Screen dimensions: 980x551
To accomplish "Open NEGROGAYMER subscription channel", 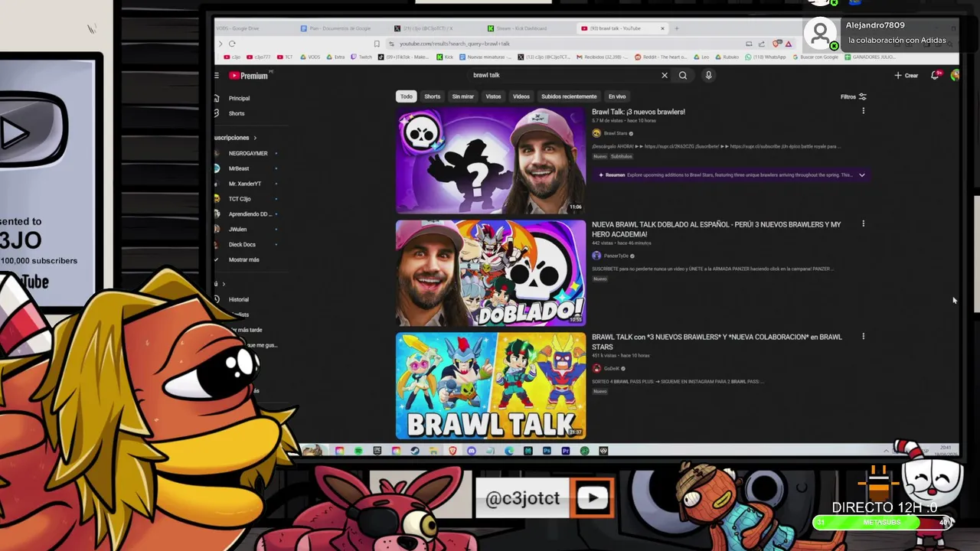I will (247, 153).
